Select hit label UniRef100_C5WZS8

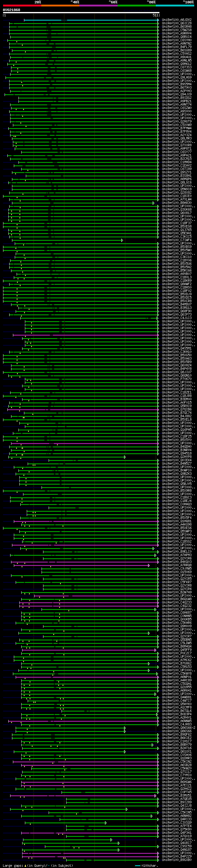[x=176, y=30]
